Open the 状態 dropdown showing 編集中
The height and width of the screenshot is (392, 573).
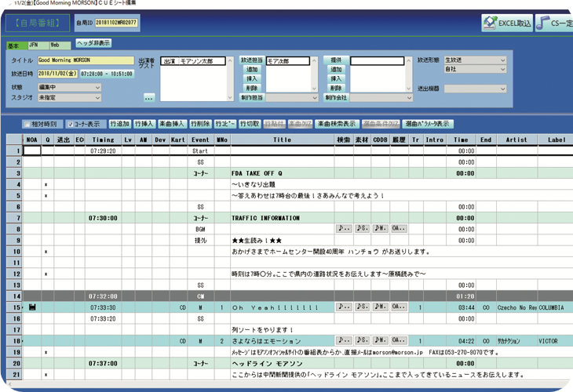tap(69, 87)
